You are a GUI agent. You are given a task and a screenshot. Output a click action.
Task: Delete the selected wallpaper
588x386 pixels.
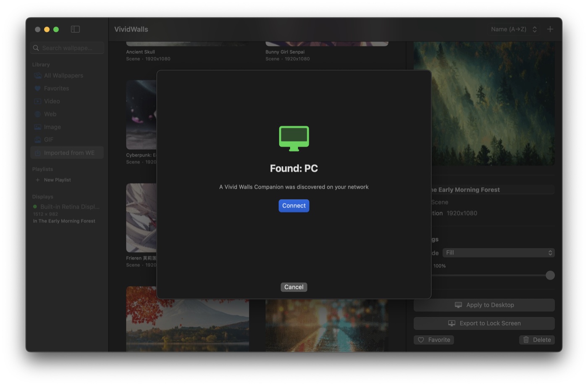(x=537, y=340)
